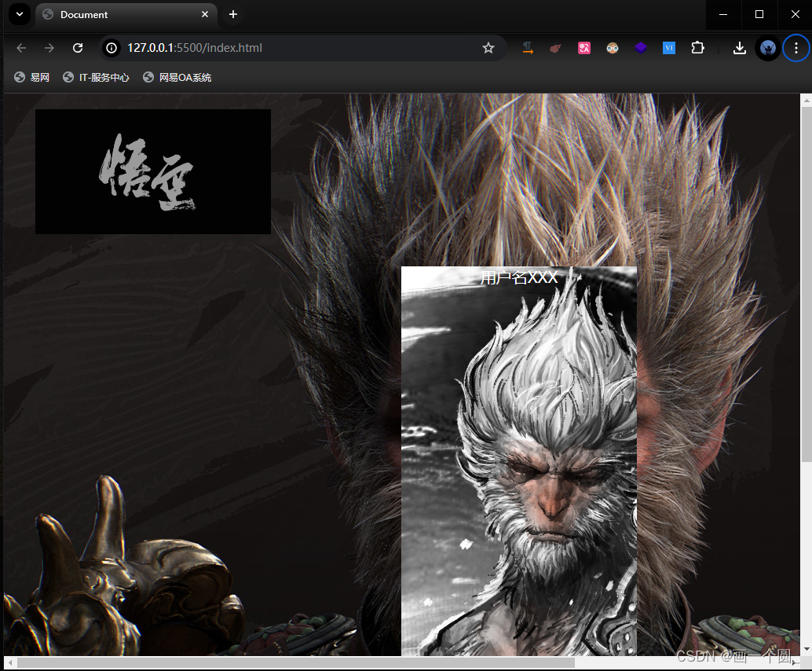This screenshot has height=671, width=812.
Task: Maximize the browser window
Action: pyautogui.click(x=759, y=14)
